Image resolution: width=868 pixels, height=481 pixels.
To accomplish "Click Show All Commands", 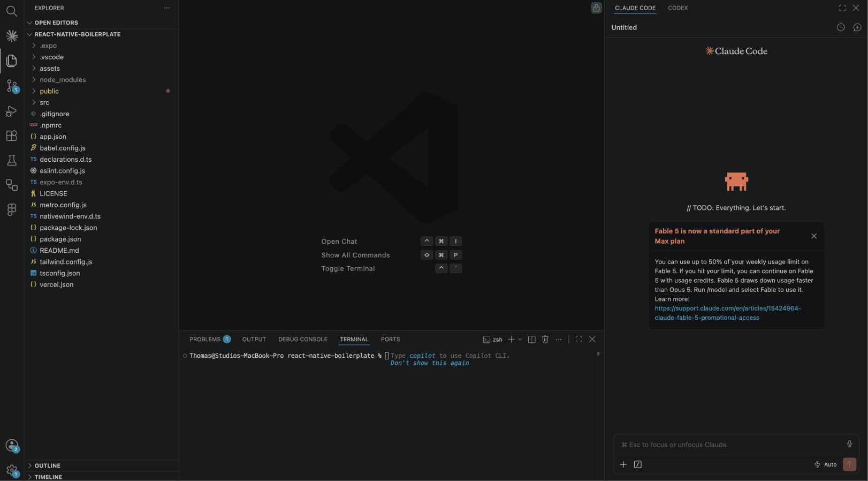I will (355, 255).
